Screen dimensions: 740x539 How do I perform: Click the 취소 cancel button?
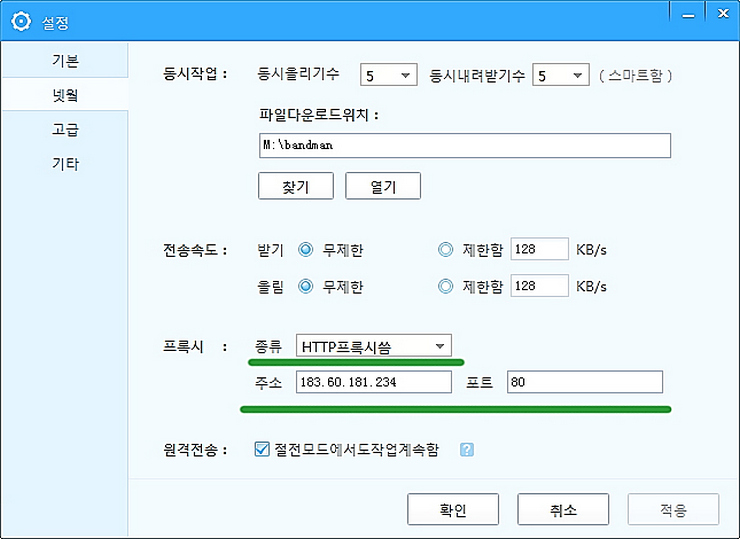(563, 509)
